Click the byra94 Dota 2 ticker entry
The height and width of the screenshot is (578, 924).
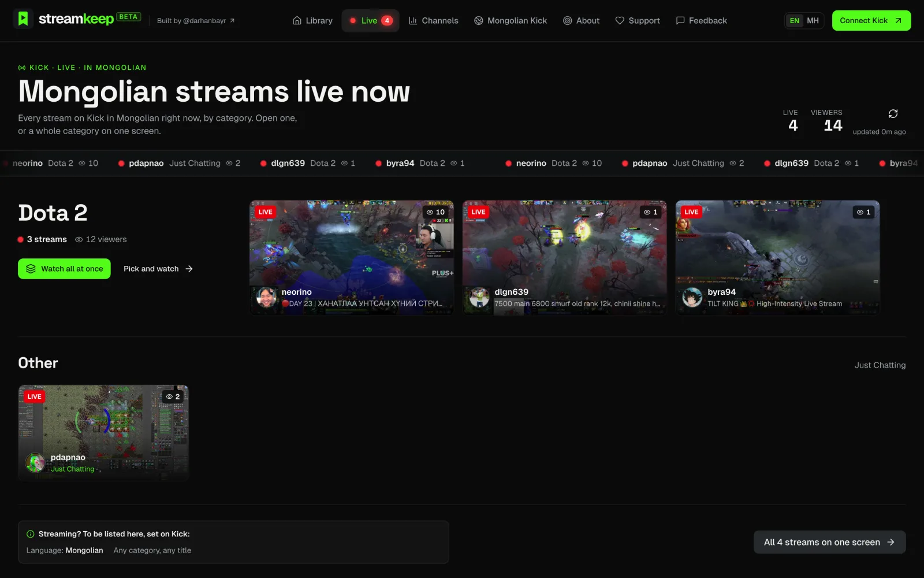tap(420, 164)
